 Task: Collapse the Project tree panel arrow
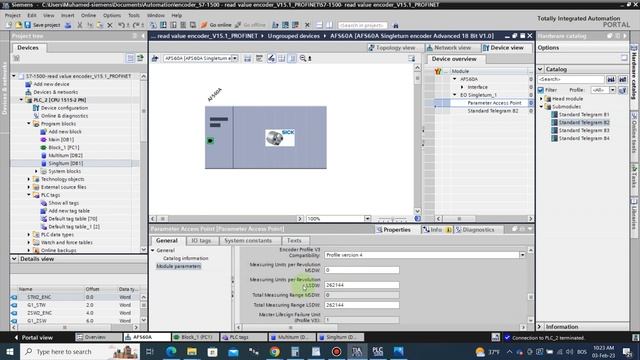click(x=143, y=36)
